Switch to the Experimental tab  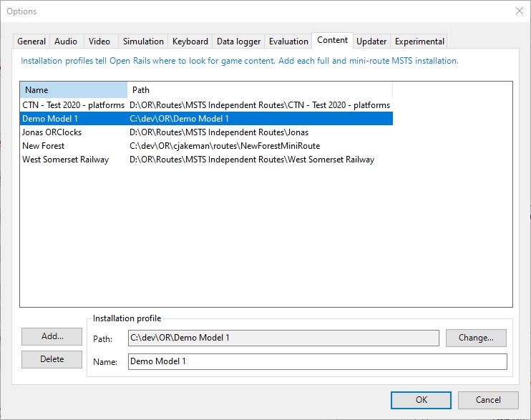click(420, 41)
